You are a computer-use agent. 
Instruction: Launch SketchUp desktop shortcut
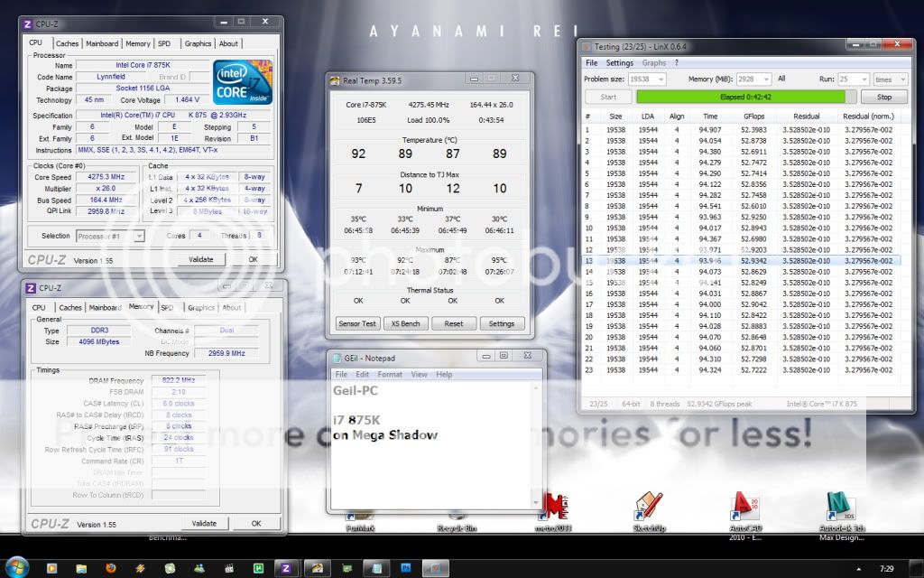(x=649, y=512)
